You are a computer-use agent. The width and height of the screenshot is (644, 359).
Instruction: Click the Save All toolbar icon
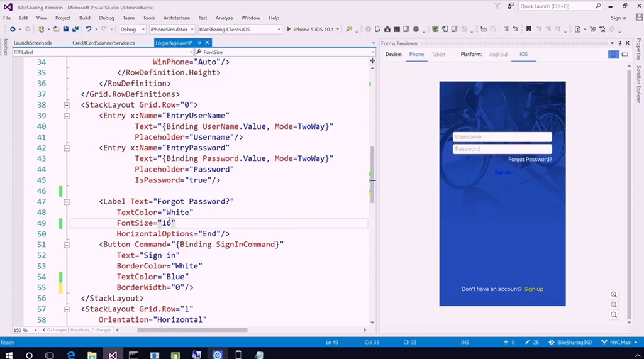tap(75, 30)
